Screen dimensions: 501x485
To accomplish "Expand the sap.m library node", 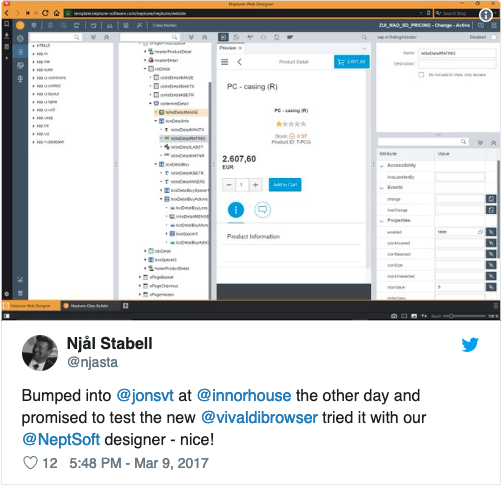I will [34, 54].
